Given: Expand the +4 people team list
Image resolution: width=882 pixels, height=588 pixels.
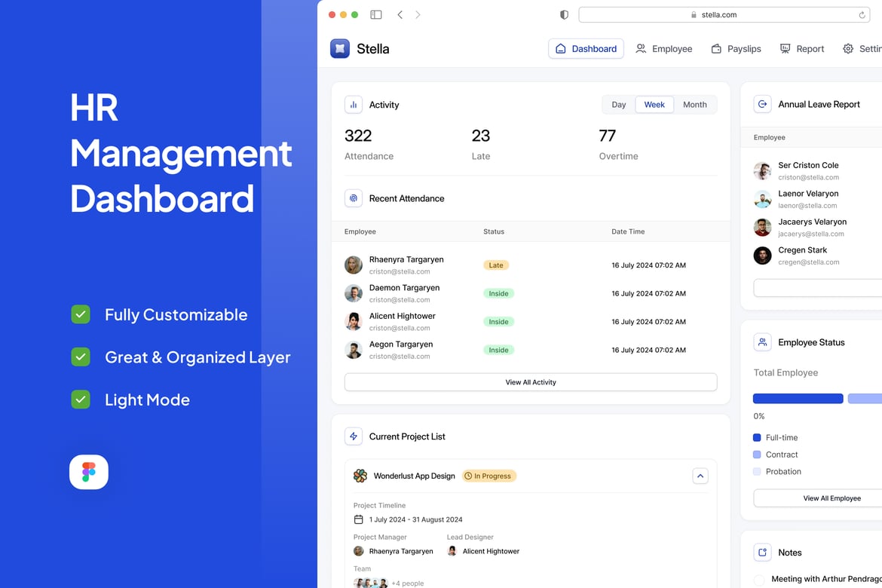Looking at the screenshot, I should 408,583.
